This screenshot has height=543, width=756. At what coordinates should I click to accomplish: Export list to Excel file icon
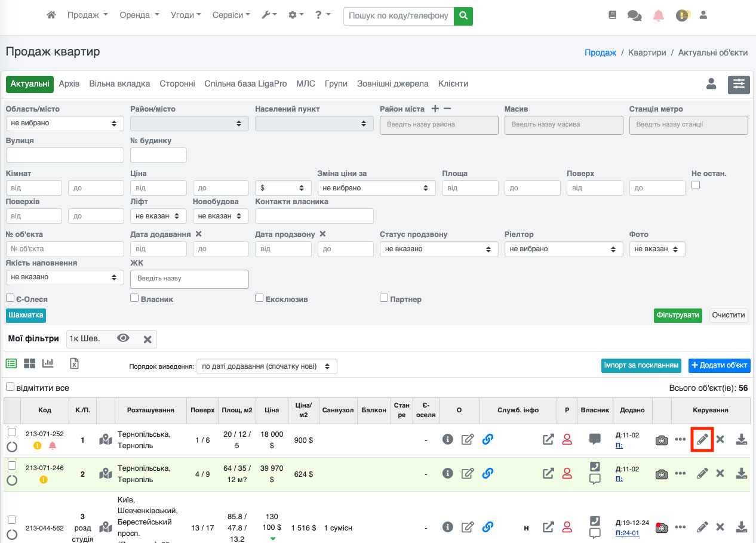(x=75, y=363)
